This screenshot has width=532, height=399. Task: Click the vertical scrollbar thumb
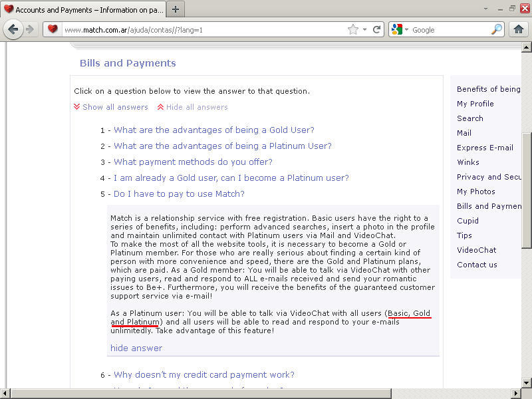pos(526,190)
